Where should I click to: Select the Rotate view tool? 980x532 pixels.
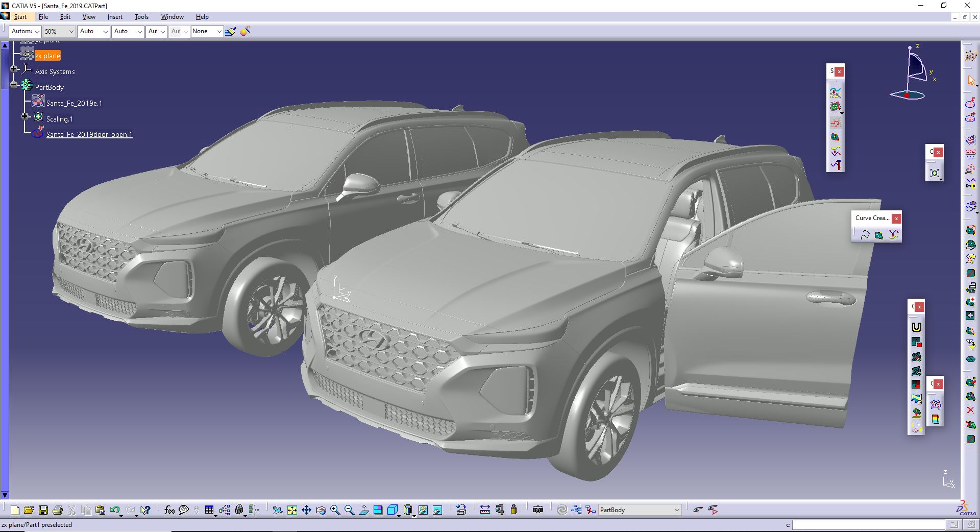click(321, 510)
